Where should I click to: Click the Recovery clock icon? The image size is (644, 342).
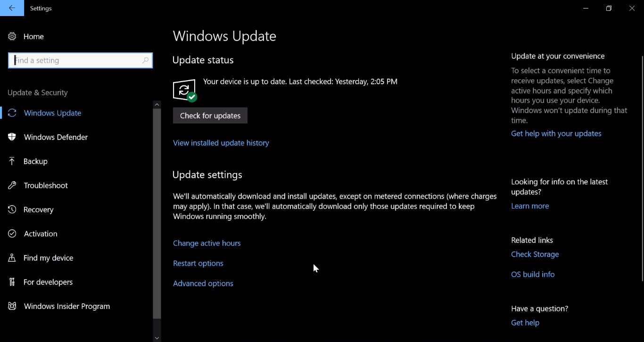12,209
